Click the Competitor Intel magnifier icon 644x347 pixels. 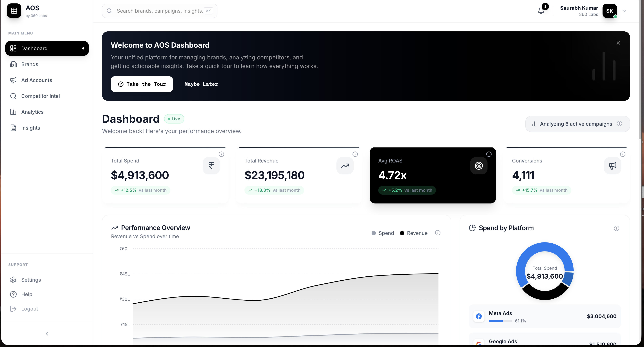13,96
